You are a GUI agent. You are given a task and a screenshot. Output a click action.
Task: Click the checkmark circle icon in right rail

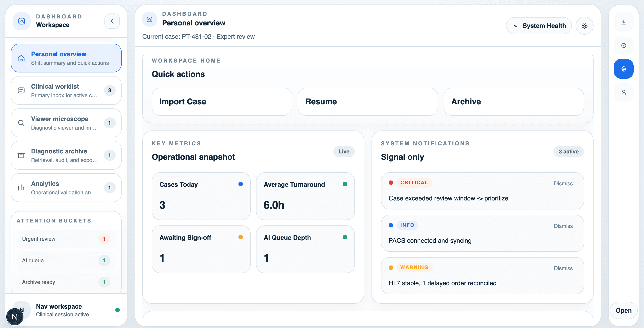[624, 45]
